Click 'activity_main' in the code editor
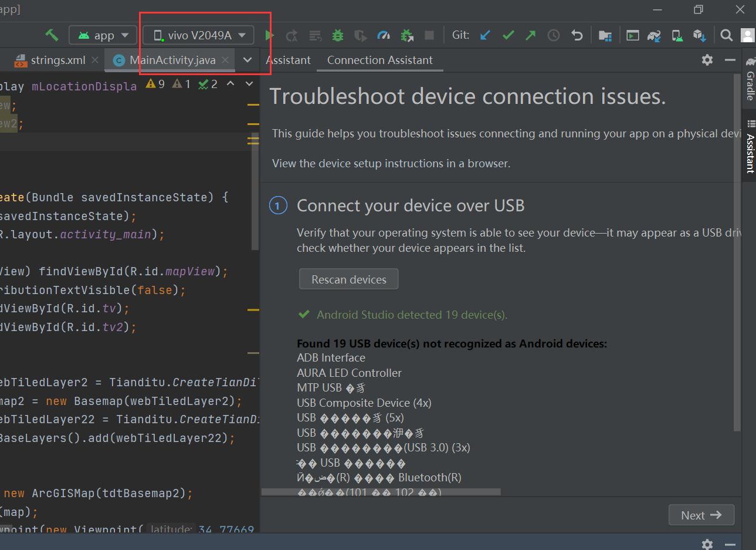Viewport: 756px width, 550px height. pyautogui.click(x=106, y=234)
